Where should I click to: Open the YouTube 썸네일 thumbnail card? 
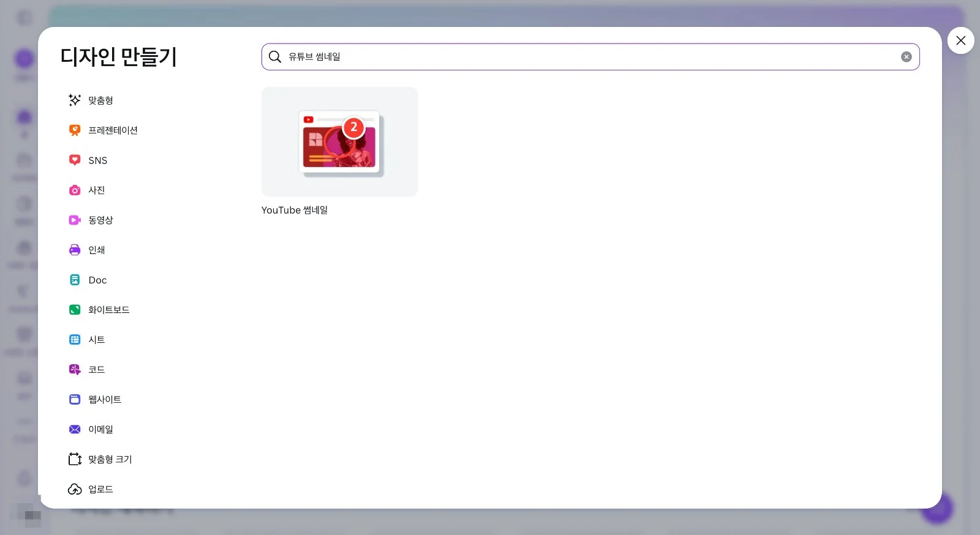tap(339, 141)
